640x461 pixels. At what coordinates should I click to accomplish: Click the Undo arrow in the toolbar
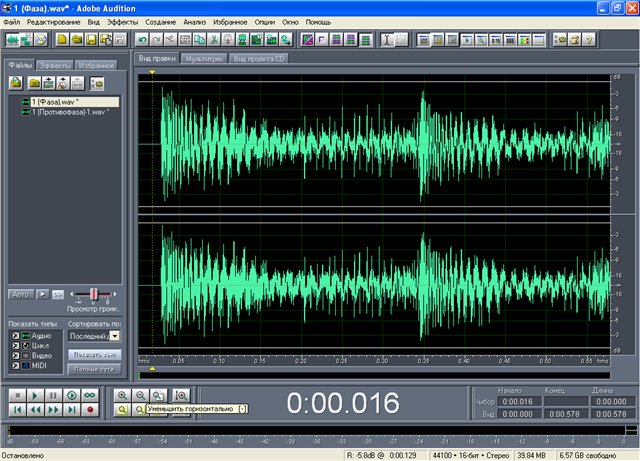tap(144, 40)
